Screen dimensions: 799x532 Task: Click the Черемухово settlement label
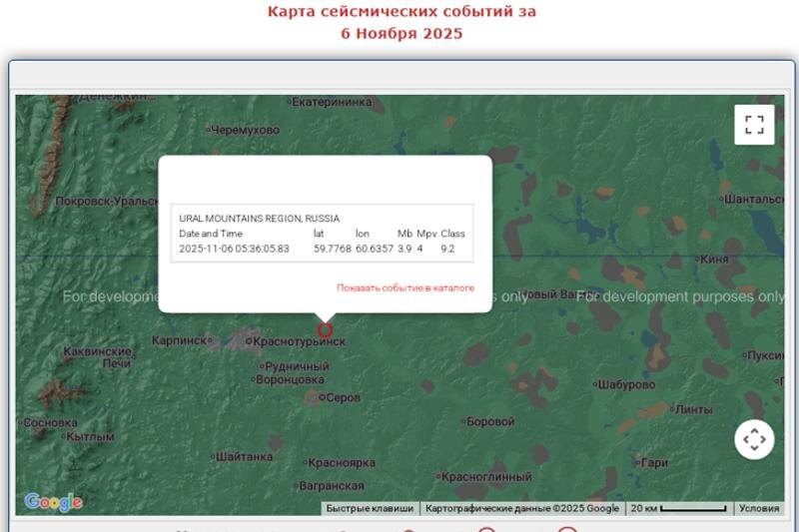tap(245, 130)
